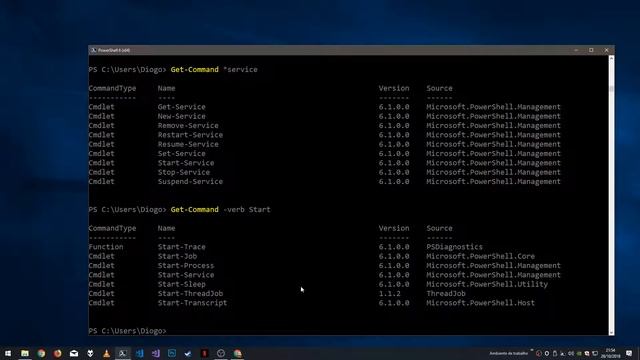Click the Start-Sleep cmdlet name
Viewport: 640px width, 360px height.
pyautogui.click(x=182, y=284)
